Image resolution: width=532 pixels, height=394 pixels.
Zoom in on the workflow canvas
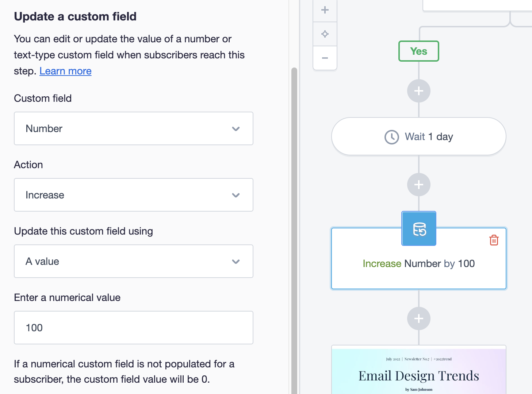click(x=325, y=10)
